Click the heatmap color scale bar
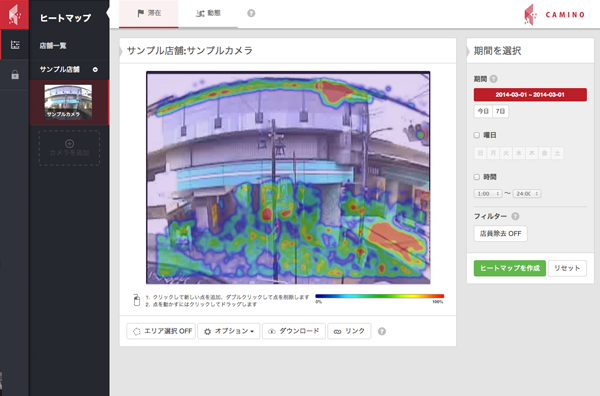Image resolution: width=600 pixels, height=396 pixels. [x=380, y=296]
